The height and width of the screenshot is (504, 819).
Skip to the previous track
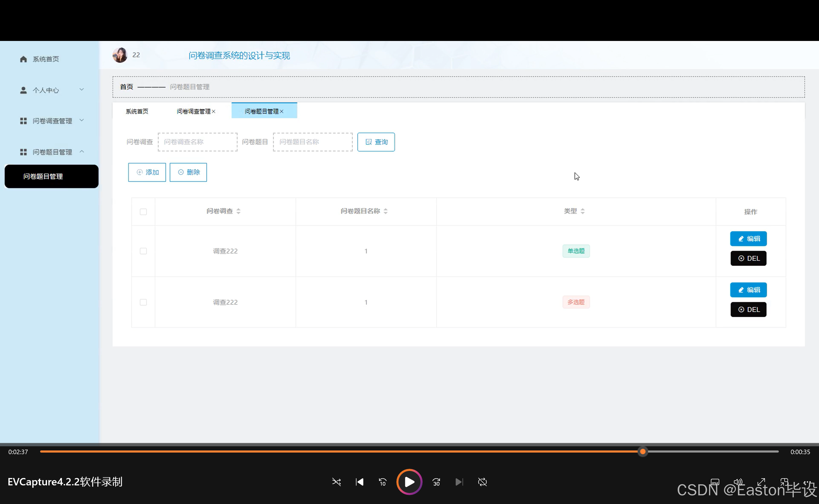coord(360,482)
